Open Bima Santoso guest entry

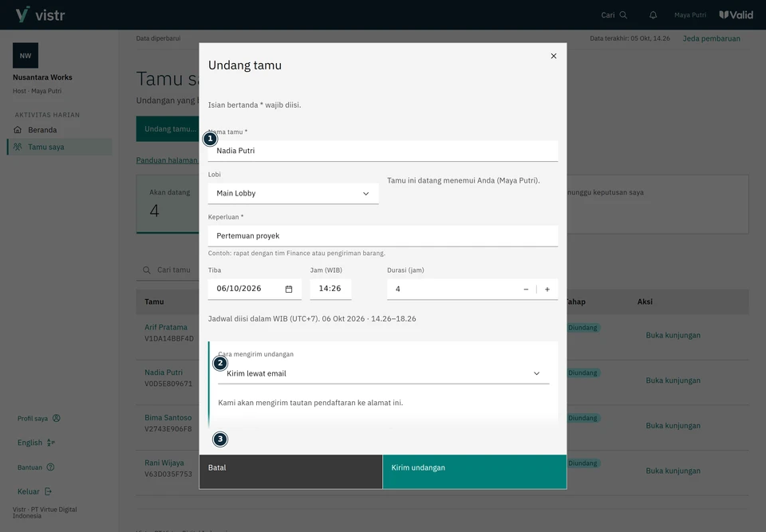tap(168, 418)
